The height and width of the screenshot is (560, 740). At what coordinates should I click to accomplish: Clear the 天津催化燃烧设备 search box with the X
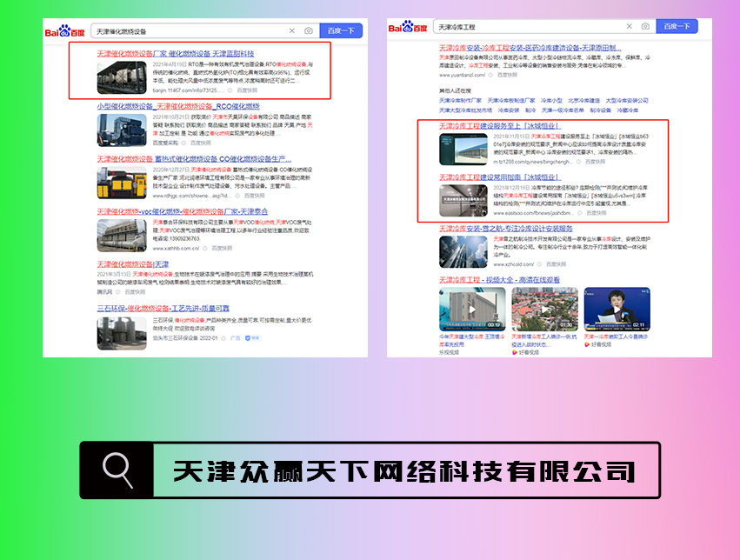[292, 30]
